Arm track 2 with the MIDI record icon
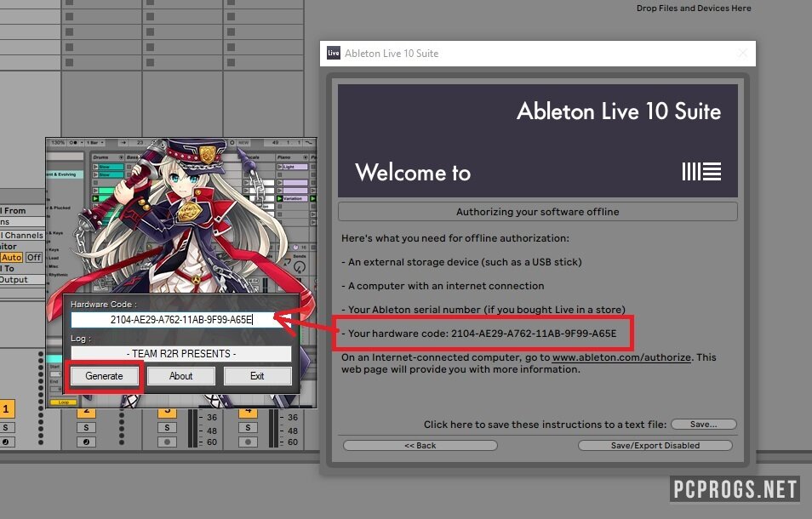 (86, 442)
